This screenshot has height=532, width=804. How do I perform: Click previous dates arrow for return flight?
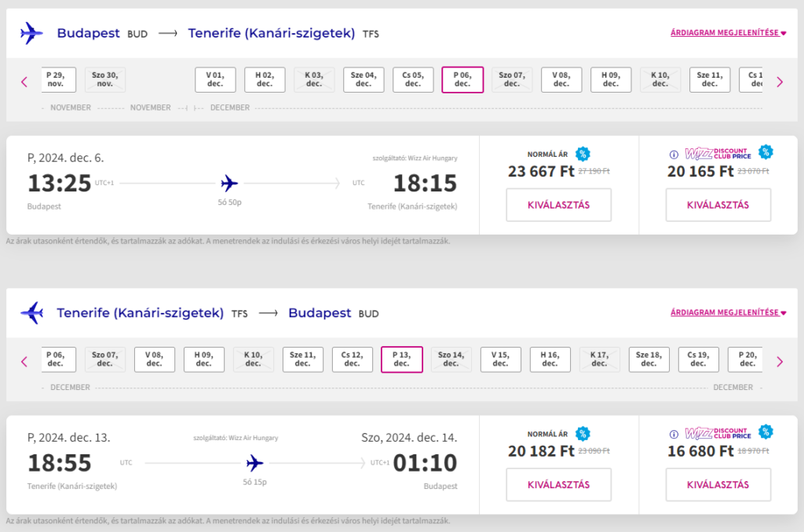coord(24,362)
